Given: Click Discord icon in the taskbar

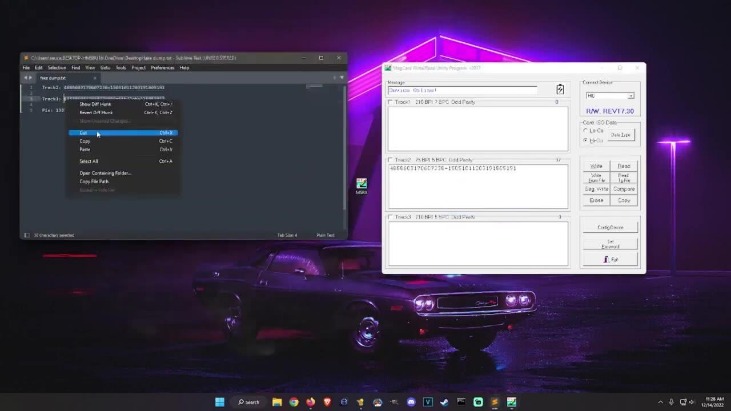Looking at the screenshot, I should (410, 402).
